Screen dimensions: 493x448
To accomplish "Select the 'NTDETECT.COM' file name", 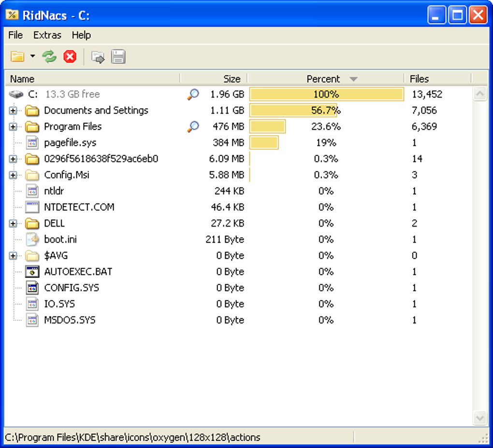I will click(x=79, y=207).
